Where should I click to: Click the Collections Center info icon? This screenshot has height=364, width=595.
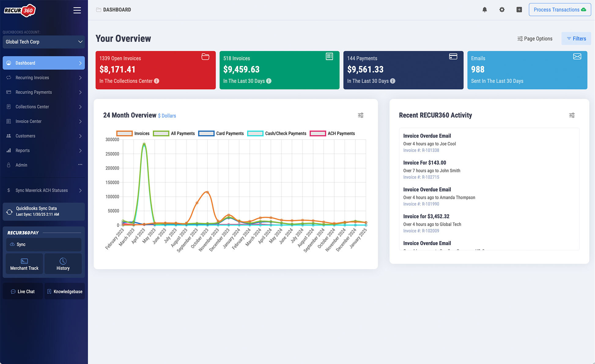(x=157, y=81)
